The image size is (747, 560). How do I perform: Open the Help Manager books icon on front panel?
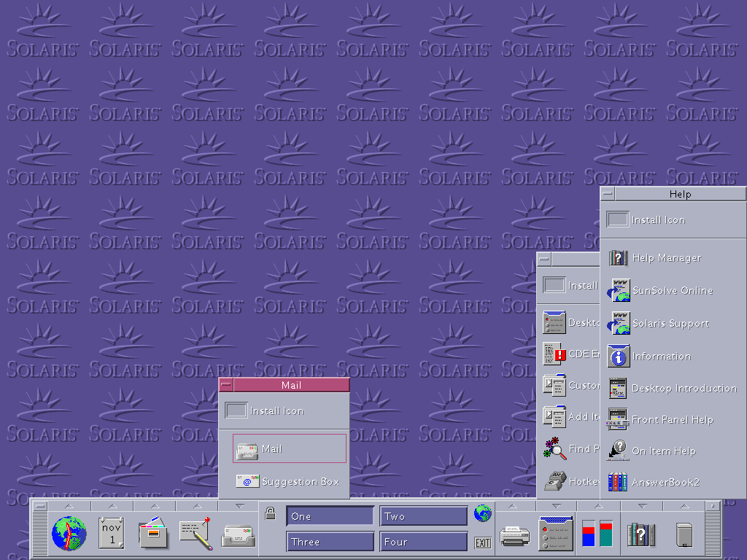point(641,534)
